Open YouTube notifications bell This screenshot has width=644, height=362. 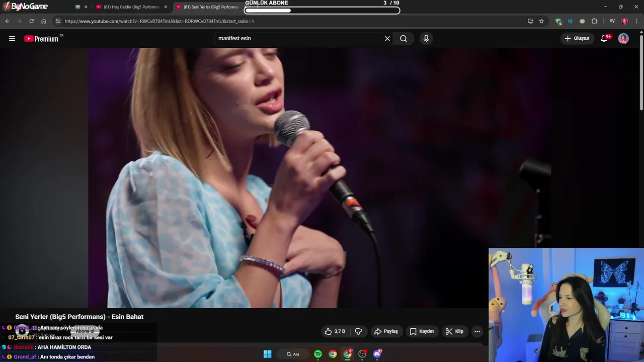[x=605, y=39]
